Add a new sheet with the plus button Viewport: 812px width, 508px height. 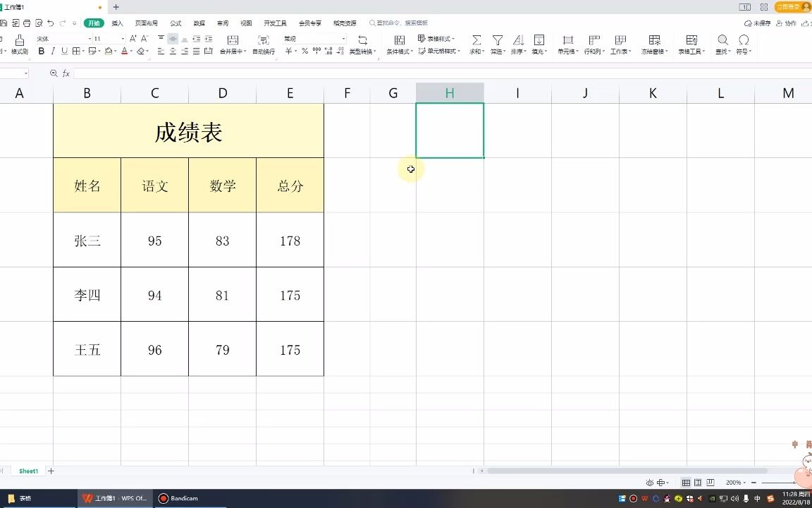52,471
